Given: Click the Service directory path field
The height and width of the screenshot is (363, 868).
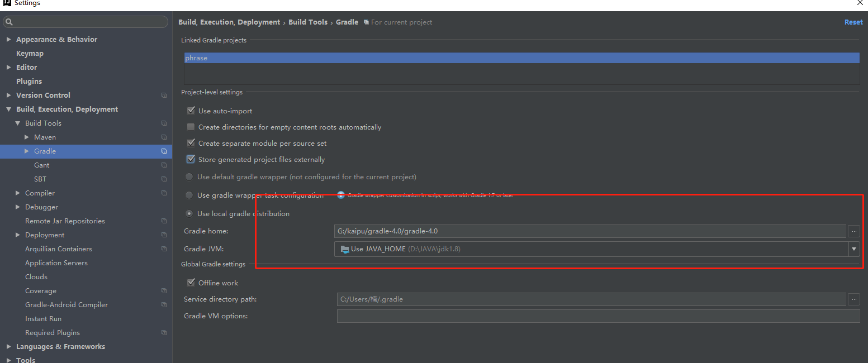Looking at the screenshot, I should (591, 299).
